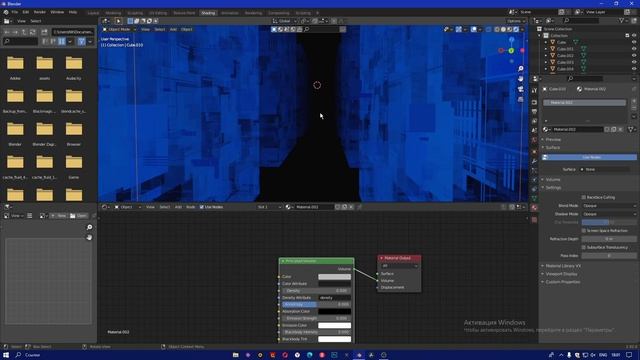Hide Cube.003 with its eye icon
Screen dimensions: 640x360
click(x=634, y=62)
